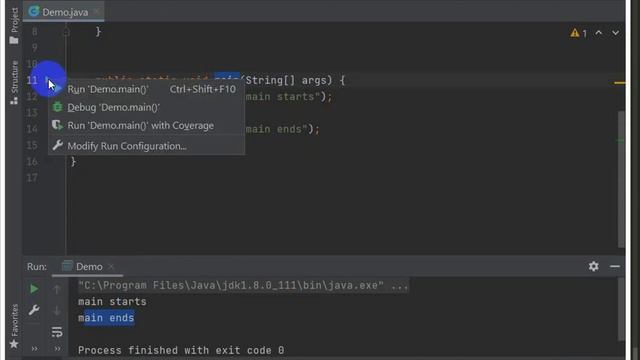Click the "main starts" string in code
Viewport: 640px width, 360px height.
click(x=283, y=97)
